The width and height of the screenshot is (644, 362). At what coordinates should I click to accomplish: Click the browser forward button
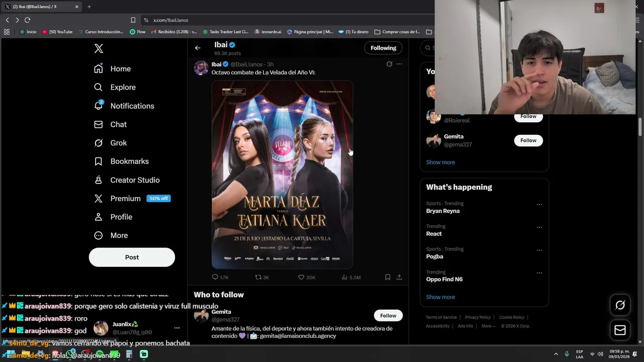click(17, 20)
